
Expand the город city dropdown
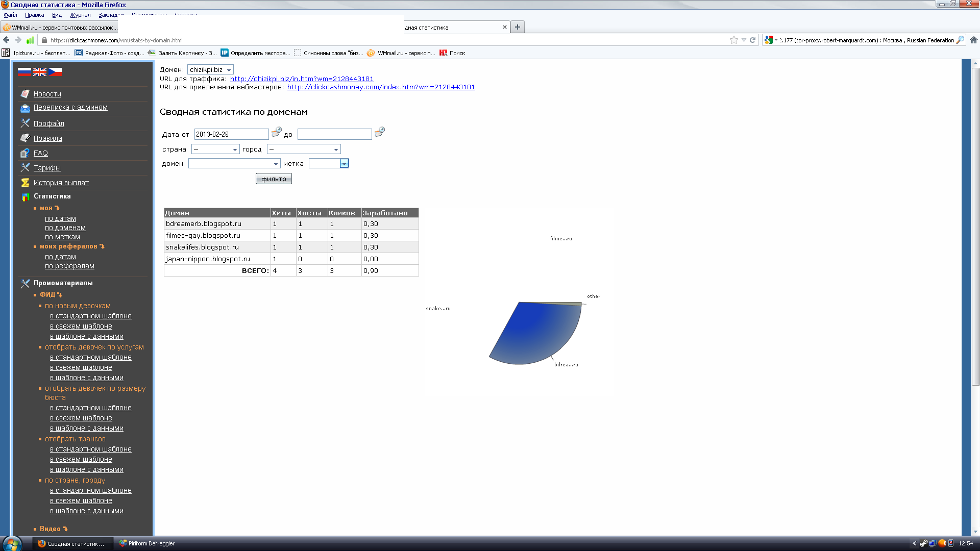(304, 149)
